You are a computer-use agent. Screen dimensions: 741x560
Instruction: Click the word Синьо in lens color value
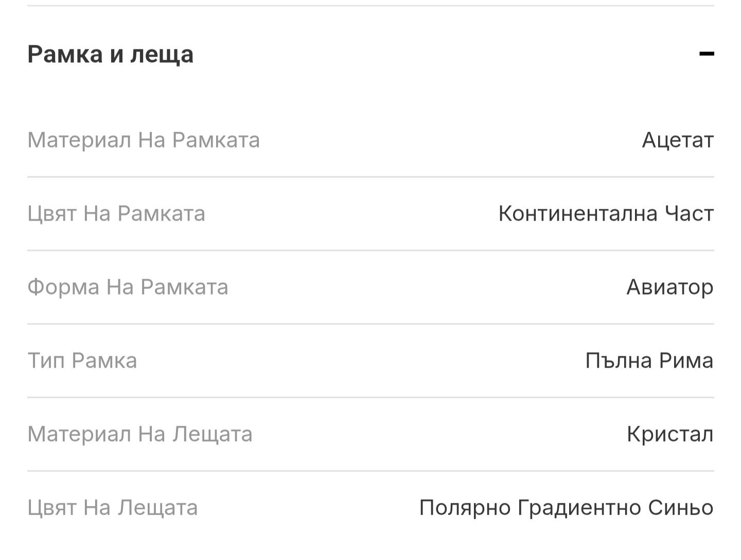pyautogui.click(x=681, y=508)
